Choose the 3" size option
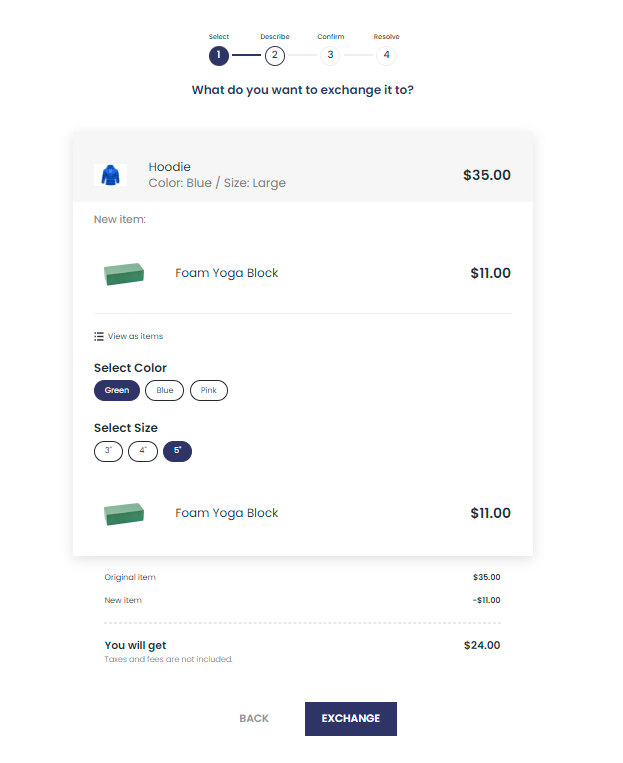Image resolution: width=623 pixels, height=763 pixels. pyautogui.click(x=108, y=451)
